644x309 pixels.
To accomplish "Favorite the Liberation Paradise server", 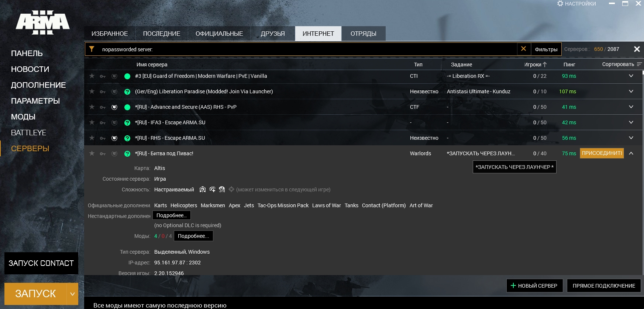I will pyautogui.click(x=92, y=91).
